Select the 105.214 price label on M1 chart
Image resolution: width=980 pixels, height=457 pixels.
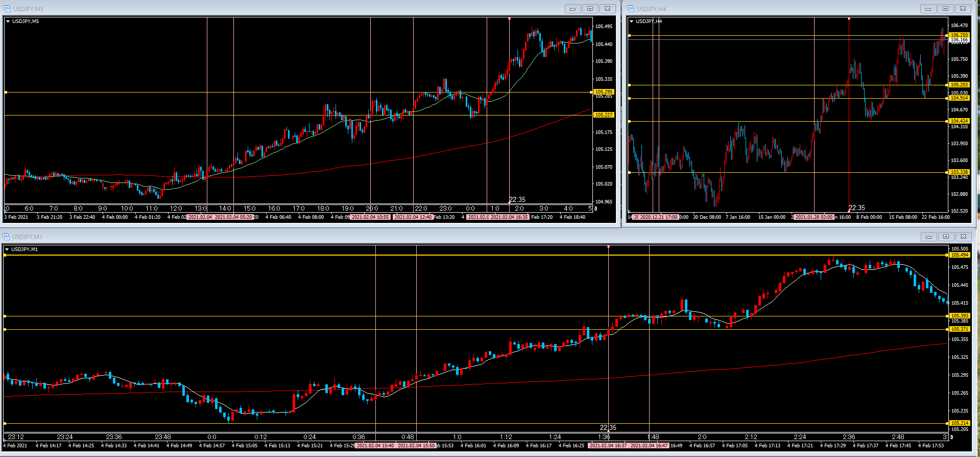coord(959,423)
